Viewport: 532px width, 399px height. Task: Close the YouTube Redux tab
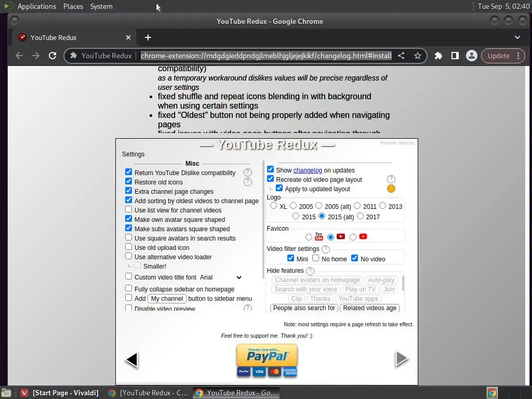point(128,37)
